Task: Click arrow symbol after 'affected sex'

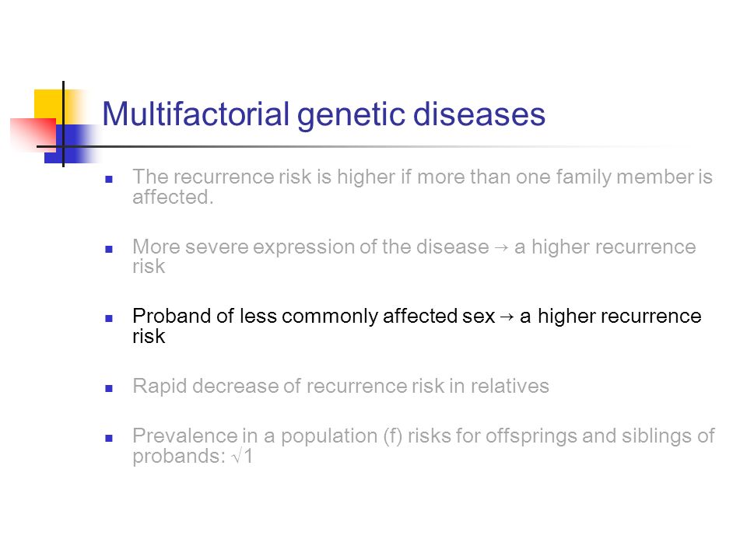Action: [x=507, y=317]
